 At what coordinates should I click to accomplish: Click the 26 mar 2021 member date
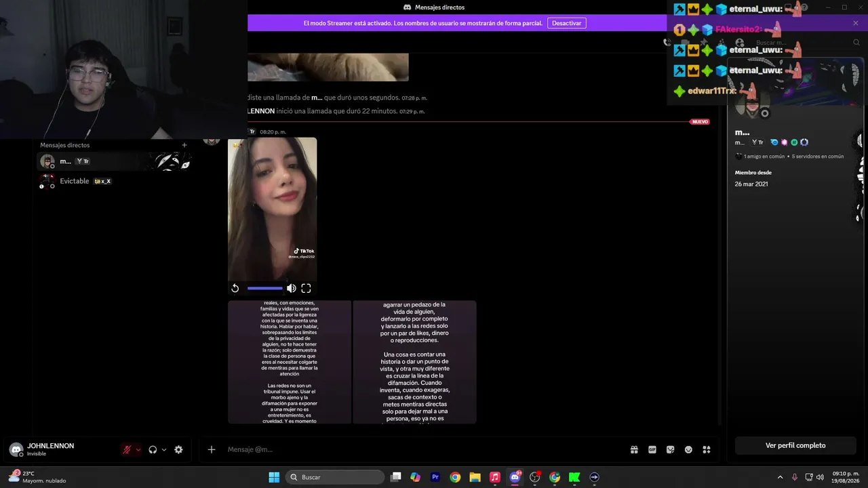tap(751, 184)
